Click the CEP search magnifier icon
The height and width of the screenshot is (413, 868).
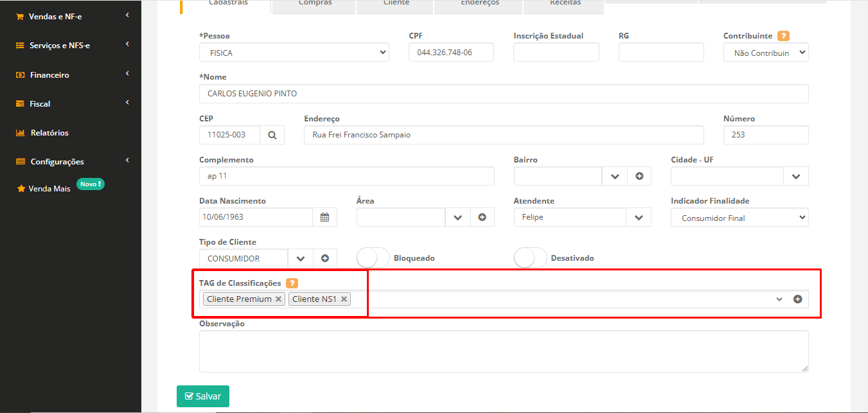click(x=272, y=135)
